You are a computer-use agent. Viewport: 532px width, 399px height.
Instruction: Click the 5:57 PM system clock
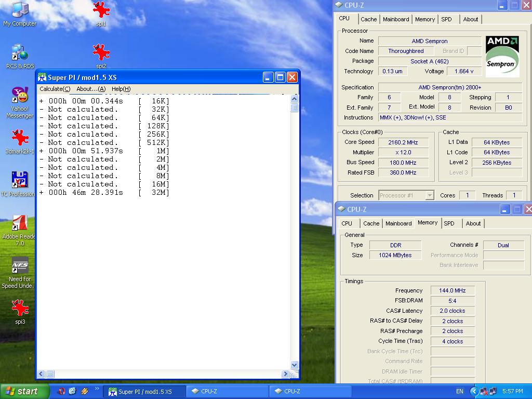pyautogui.click(x=512, y=391)
